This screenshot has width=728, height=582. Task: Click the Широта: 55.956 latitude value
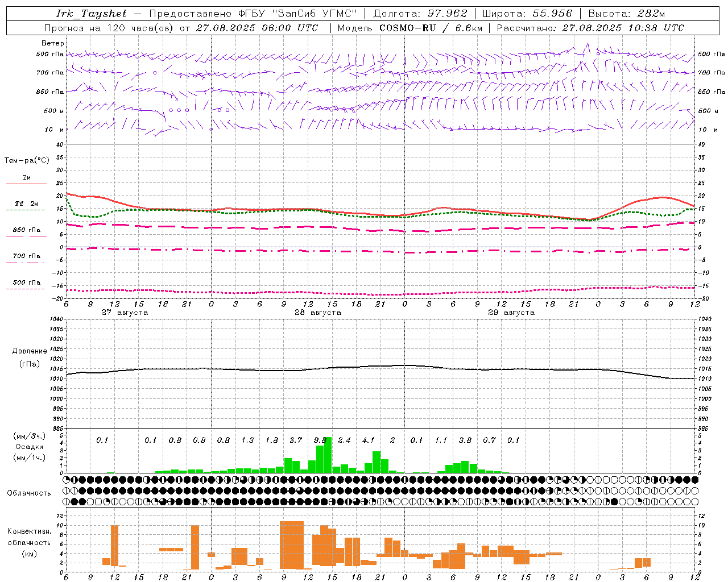[x=527, y=14]
